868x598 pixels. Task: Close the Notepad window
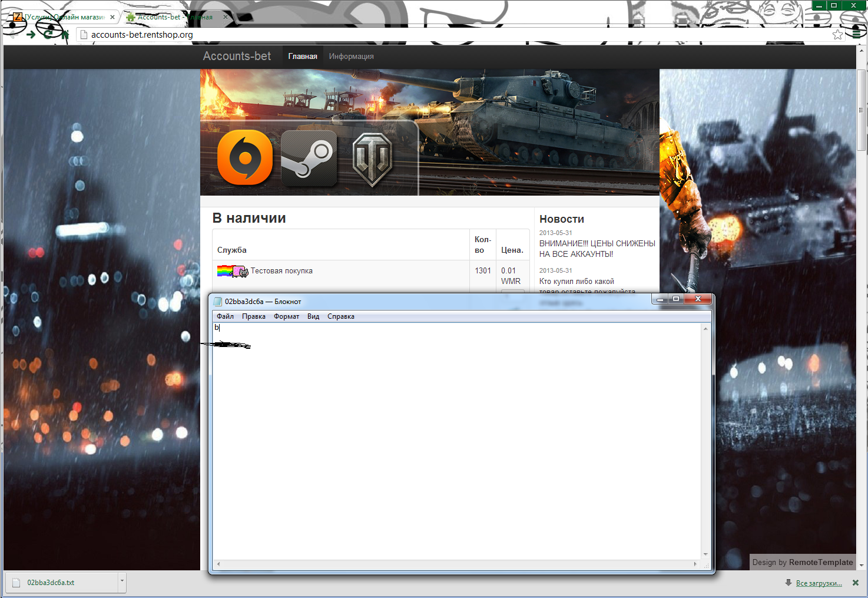(x=698, y=299)
